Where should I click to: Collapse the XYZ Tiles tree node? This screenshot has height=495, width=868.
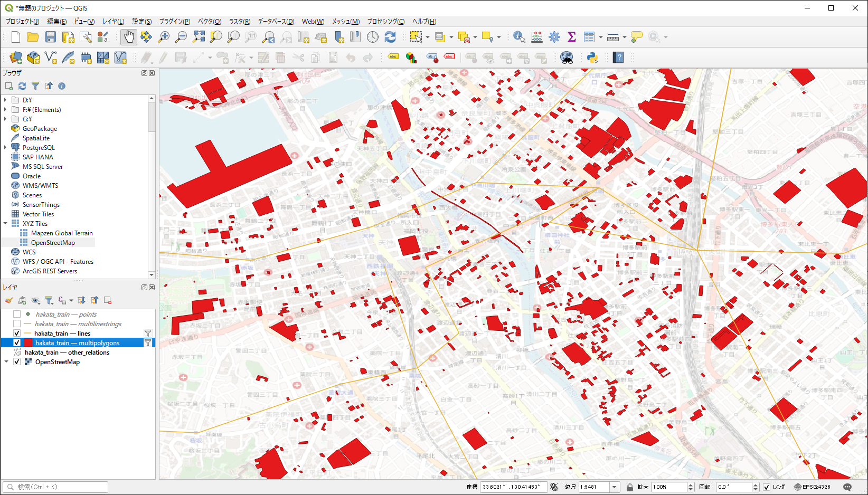[x=6, y=224]
